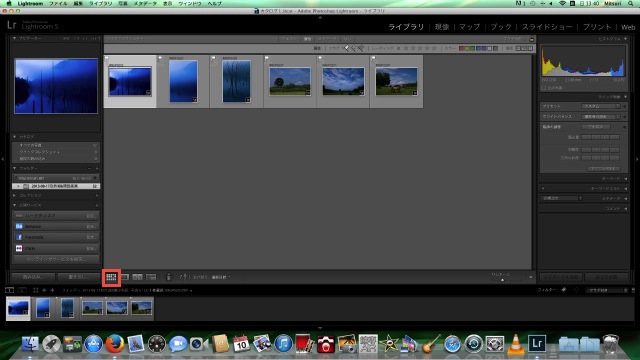The image size is (640, 360).
Task: Toggle the first photo kind filter icon
Action: coord(519,48)
